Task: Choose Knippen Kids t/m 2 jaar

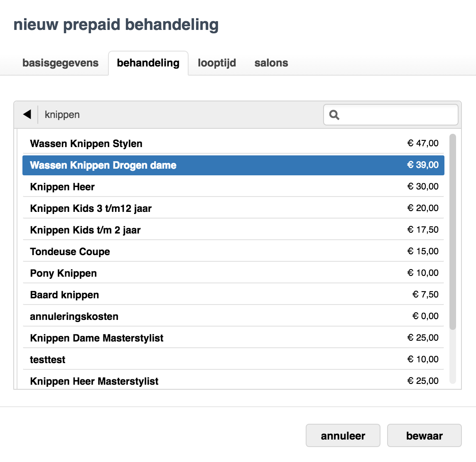Action: [233, 230]
